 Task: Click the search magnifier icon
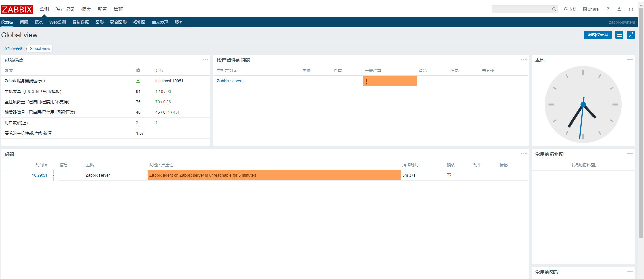(x=554, y=9)
